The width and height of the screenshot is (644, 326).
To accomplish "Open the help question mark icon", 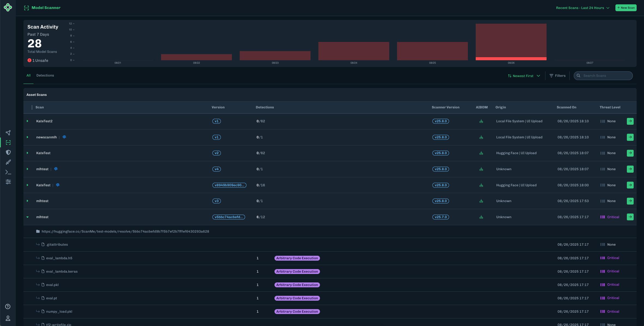I will pyautogui.click(x=8, y=306).
